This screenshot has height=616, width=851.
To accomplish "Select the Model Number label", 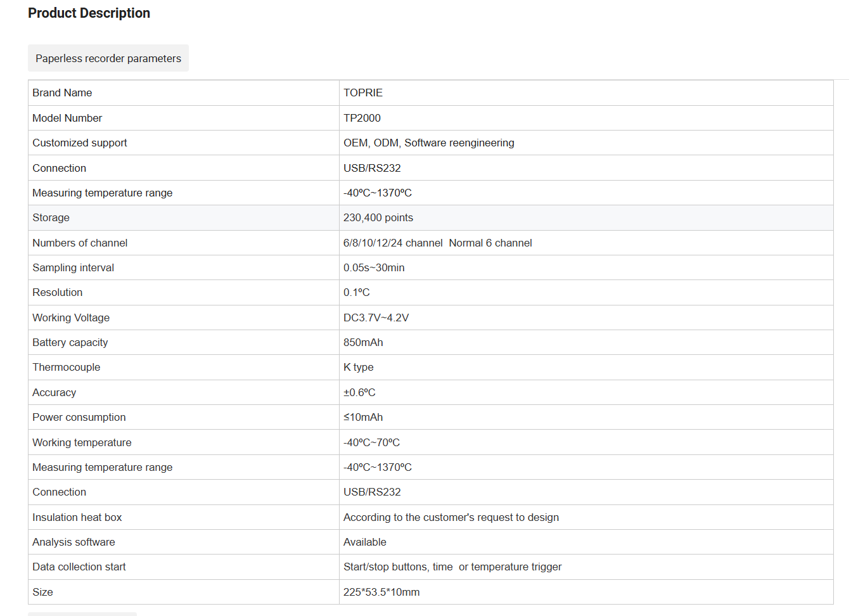I will click(x=67, y=118).
